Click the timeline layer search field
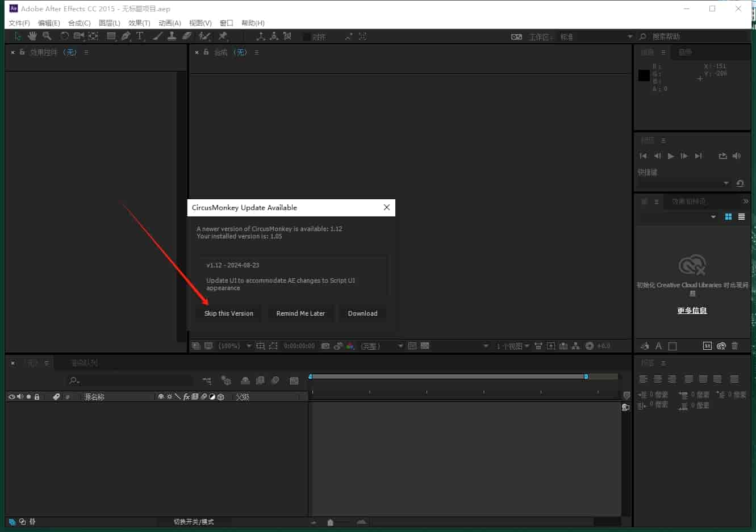Image resolution: width=756 pixels, height=532 pixels. click(x=130, y=380)
